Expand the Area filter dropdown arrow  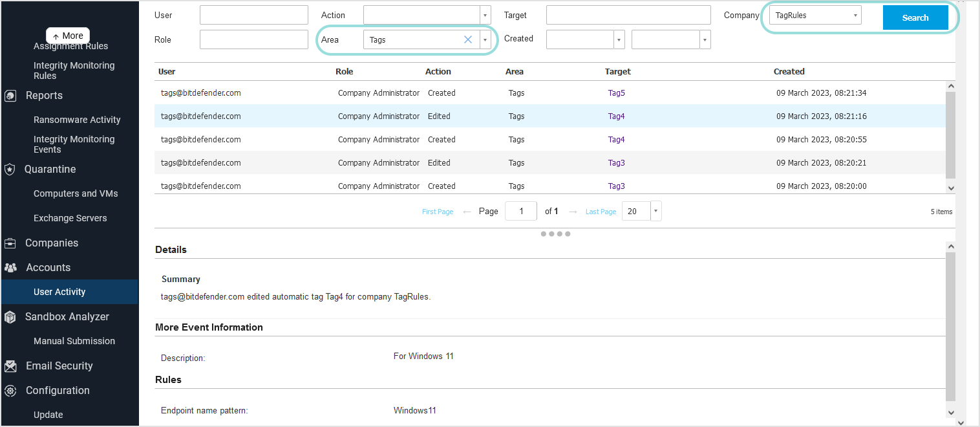tap(484, 39)
